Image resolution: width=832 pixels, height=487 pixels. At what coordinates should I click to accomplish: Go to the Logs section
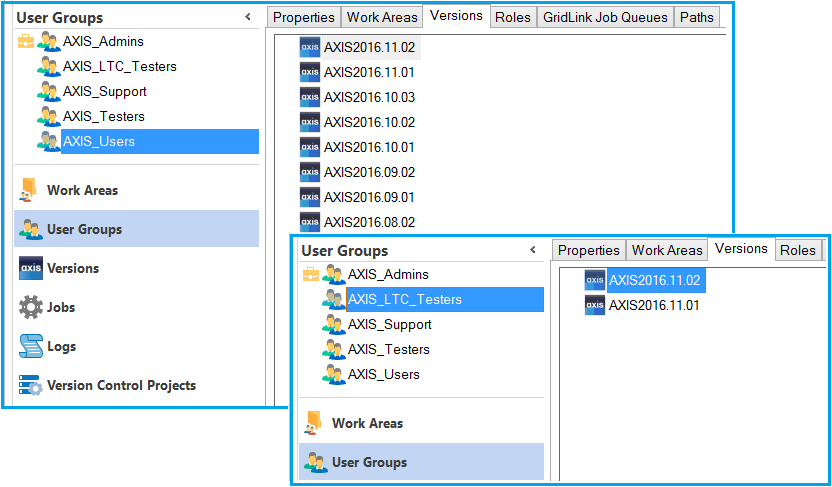point(136,346)
